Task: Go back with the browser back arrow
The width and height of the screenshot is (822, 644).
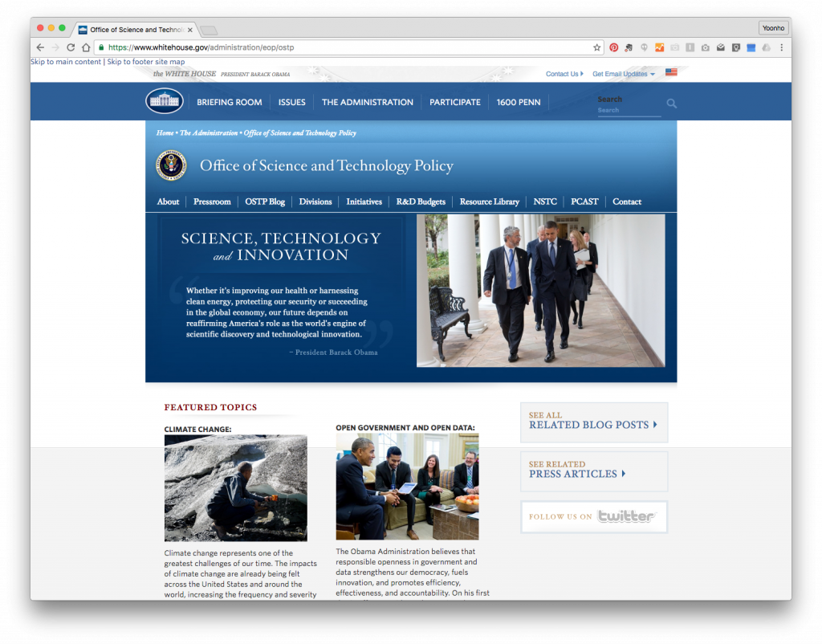Action: [40, 47]
